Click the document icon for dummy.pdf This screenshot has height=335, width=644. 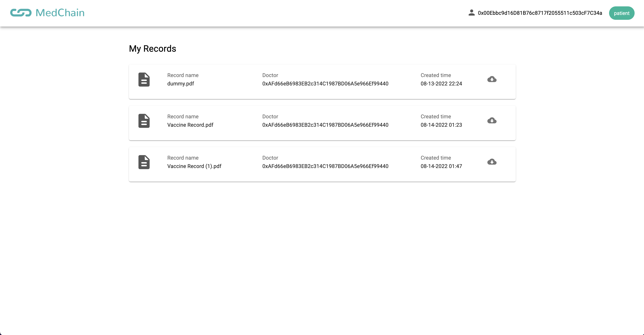click(x=144, y=80)
